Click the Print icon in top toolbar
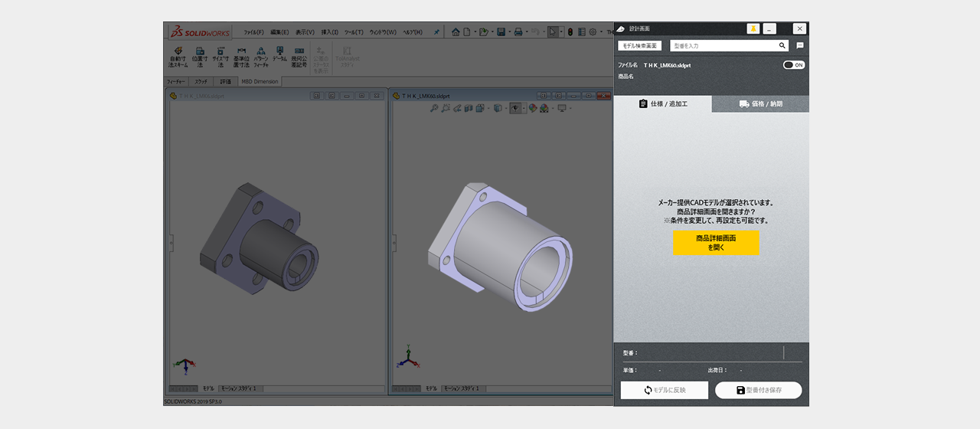Viewport: 980px width, 429px height. 518,32
